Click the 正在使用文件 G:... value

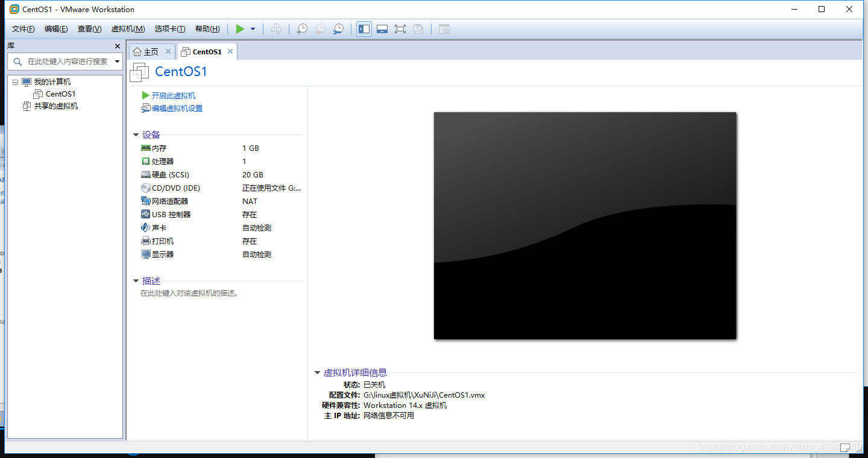pos(271,188)
